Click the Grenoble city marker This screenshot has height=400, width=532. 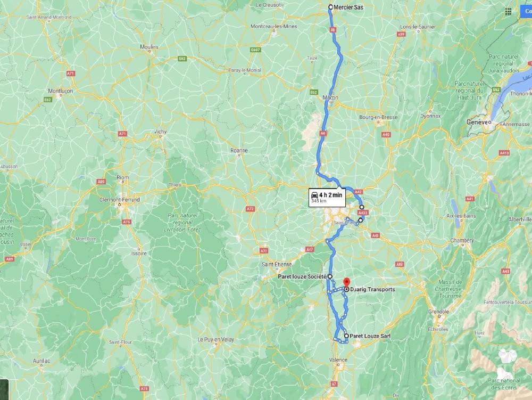[439, 316]
